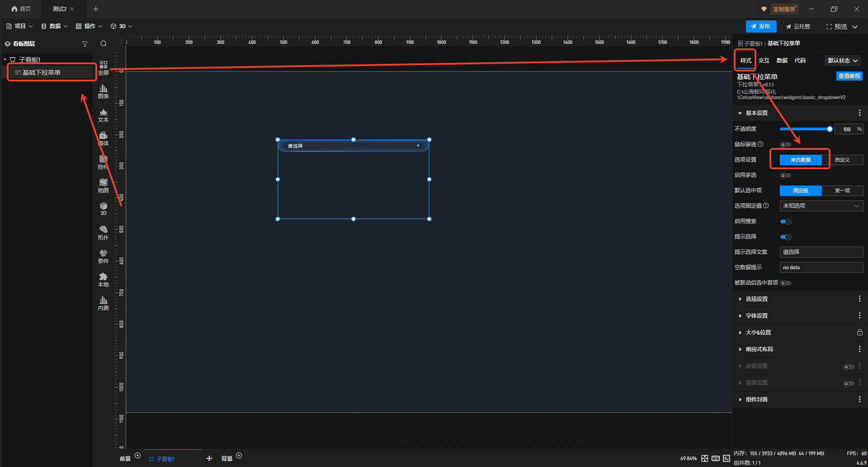868x467 pixels.
Task: Open the 地图 (map) component category
Action: [x=103, y=186]
